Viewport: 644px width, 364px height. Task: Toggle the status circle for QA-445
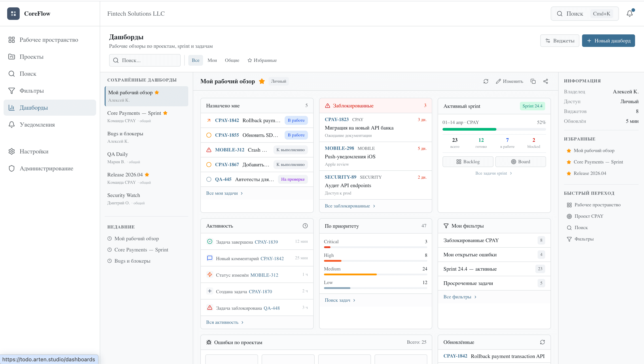(x=209, y=179)
